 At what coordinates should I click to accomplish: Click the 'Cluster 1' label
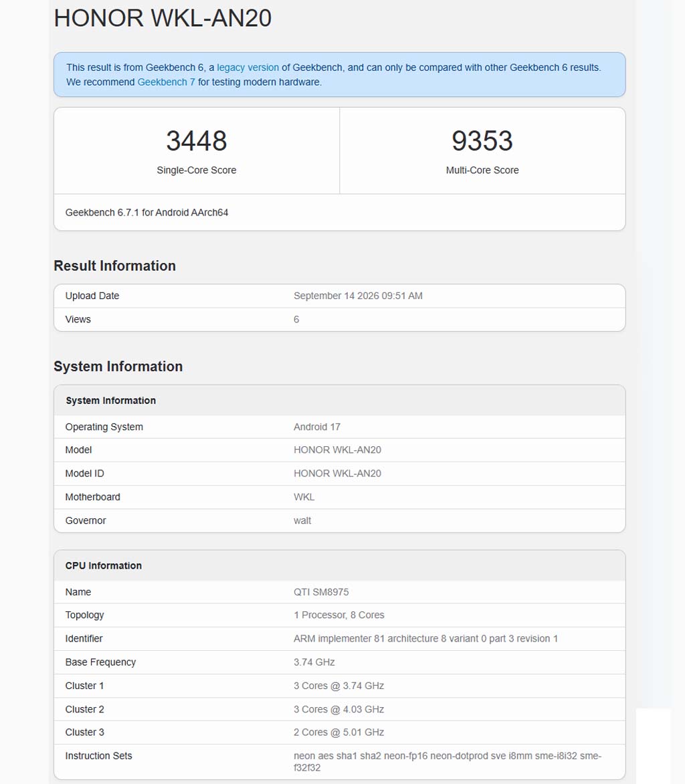(x=84, y=686)
